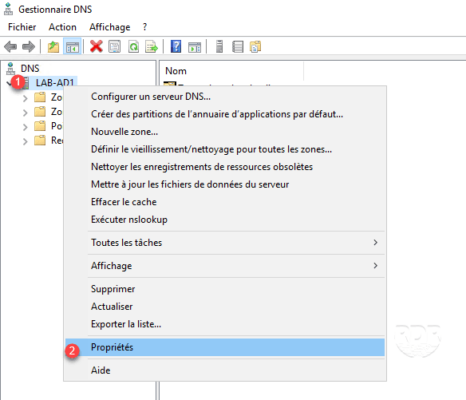
Task: Select Aide in the context menu
Action: click(x=225, y=370)
